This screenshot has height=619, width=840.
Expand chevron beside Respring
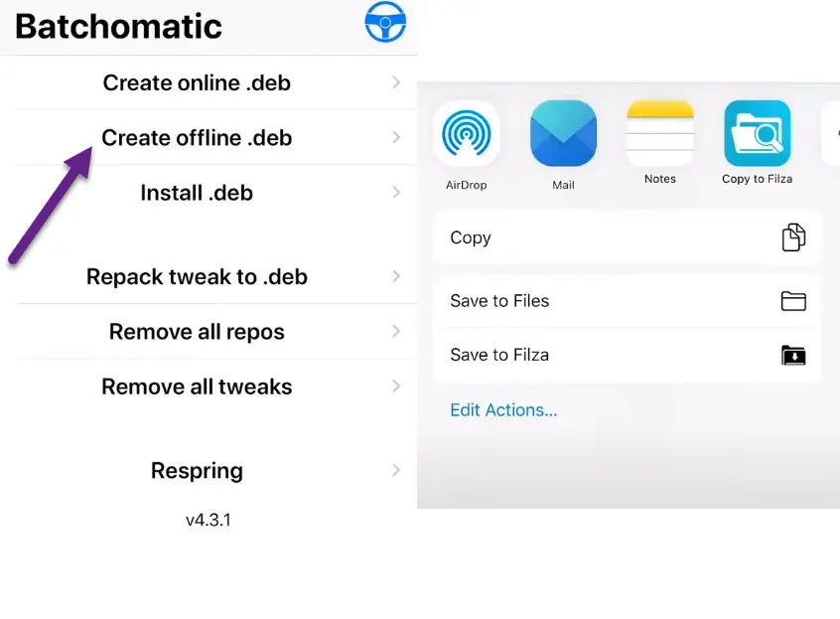[396, 470]
